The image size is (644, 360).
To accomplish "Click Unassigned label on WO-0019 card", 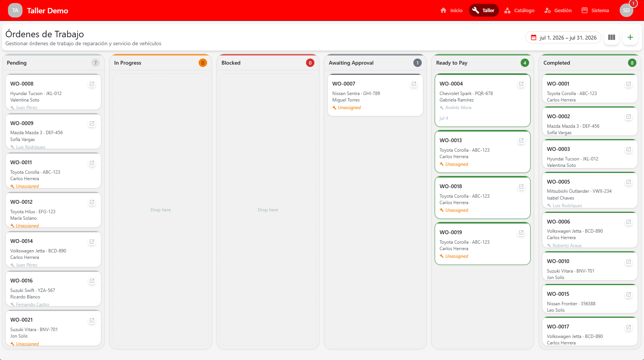I will (x=456, y=256).
